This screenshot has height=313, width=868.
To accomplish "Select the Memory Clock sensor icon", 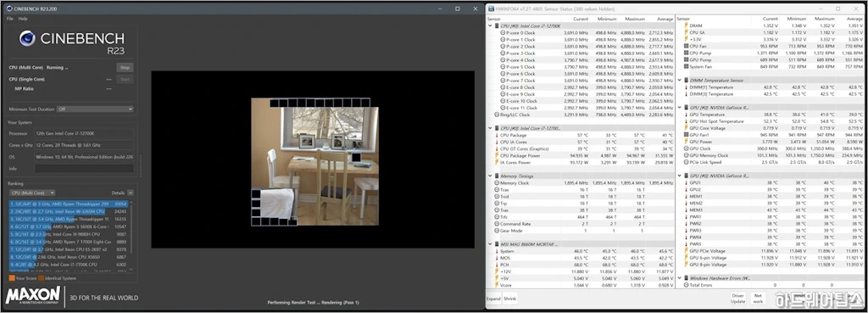I will point(497,183).
